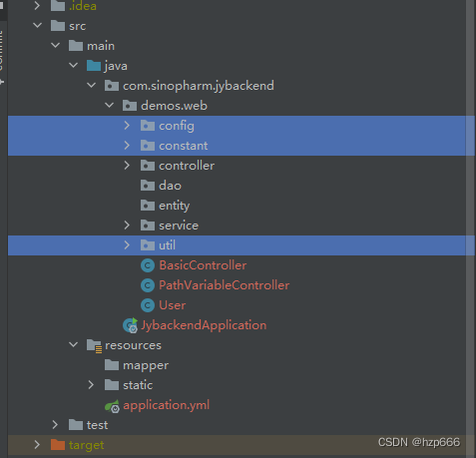Select the entity package label
The image size is (476, 458).
(175, 206)
